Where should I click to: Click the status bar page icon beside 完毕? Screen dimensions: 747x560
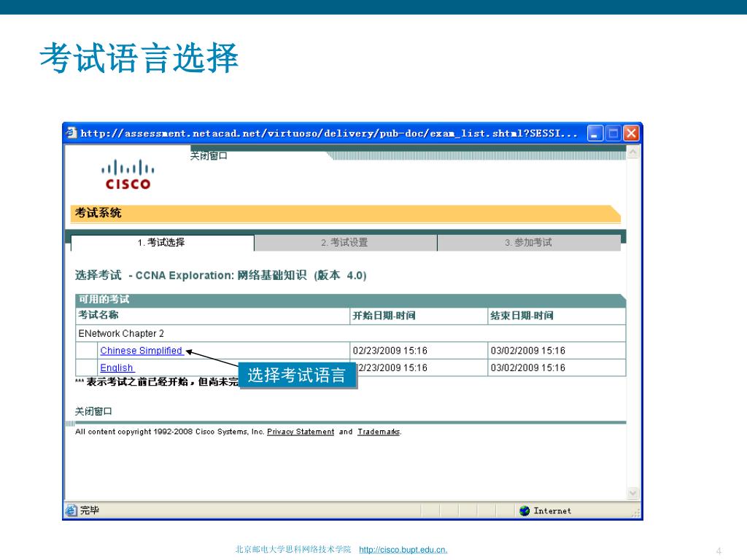[x=71, y=510]
